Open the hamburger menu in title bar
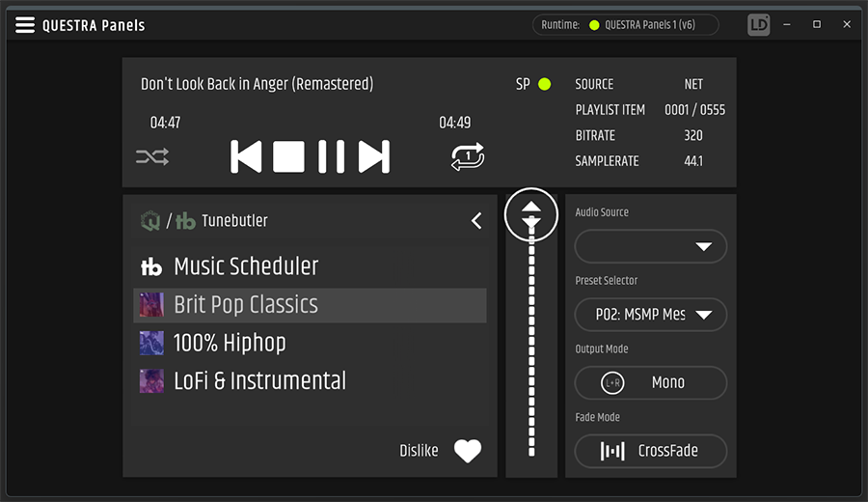The width and height of the screenshot is (868, 502). click(x=25, y=25)
